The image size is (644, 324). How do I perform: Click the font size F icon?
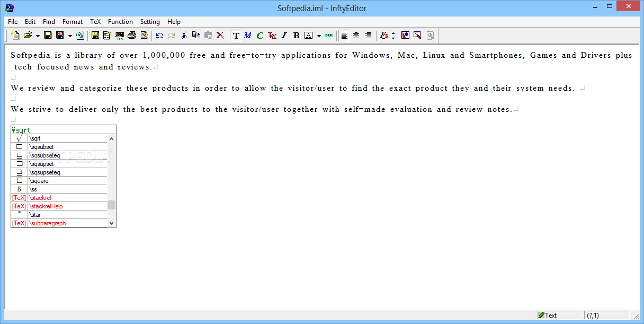point(384,36)
